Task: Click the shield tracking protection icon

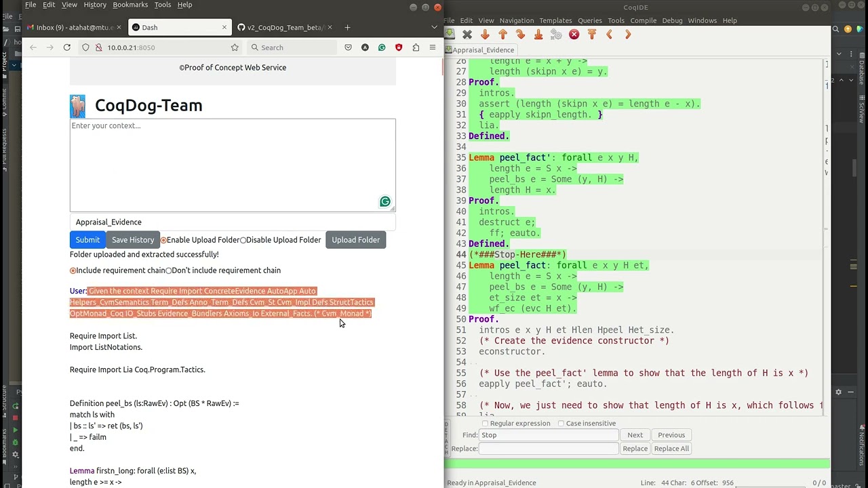Action: (x=85, y=47)
